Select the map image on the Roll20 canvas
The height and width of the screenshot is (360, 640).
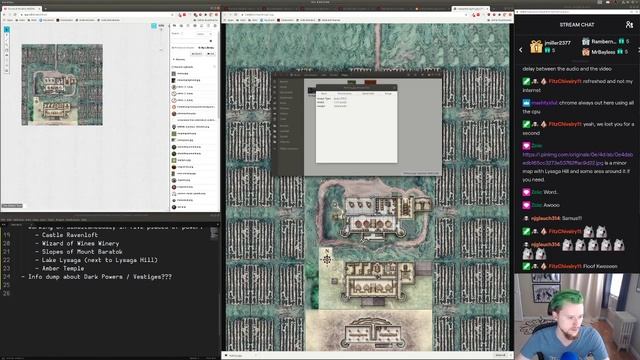click(62, 84)
